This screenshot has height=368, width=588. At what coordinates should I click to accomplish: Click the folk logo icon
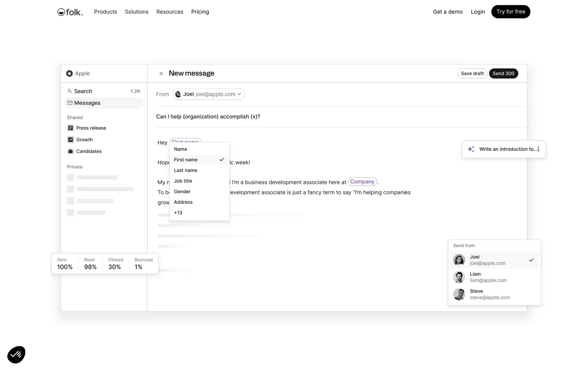point(61,12)
